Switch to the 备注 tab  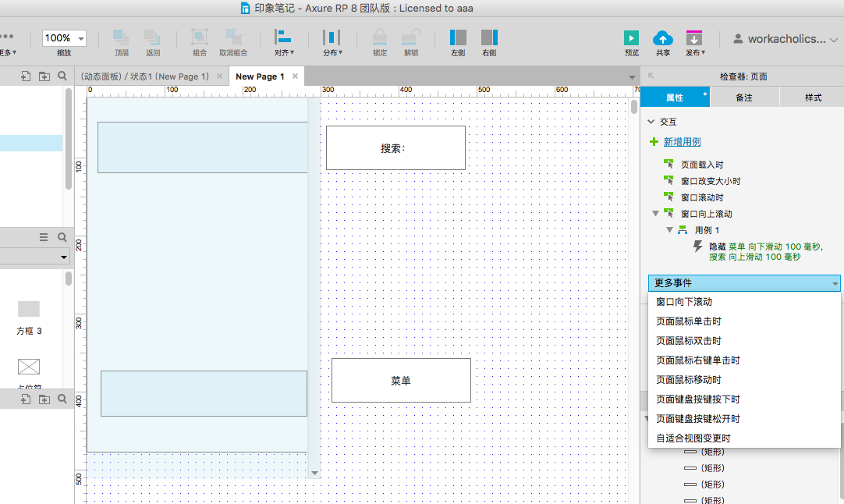pyautogui.click(x=743, y=98)
